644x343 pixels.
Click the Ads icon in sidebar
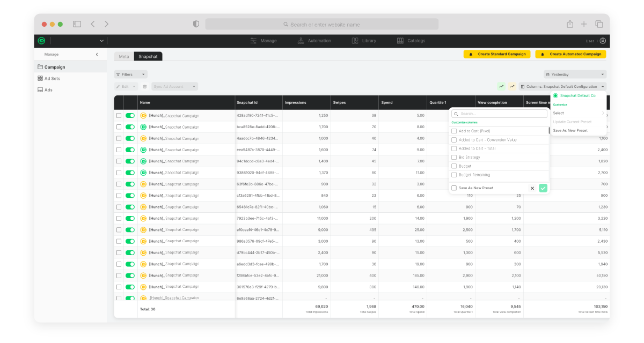40,90
